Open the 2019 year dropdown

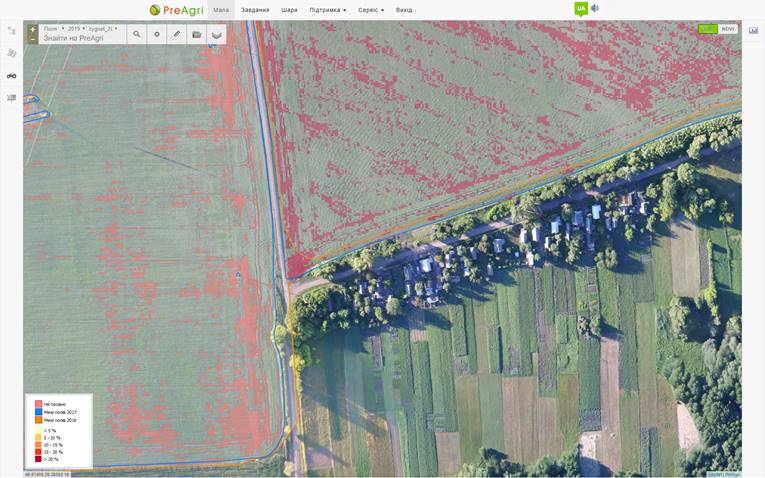[x=76, y=29]
